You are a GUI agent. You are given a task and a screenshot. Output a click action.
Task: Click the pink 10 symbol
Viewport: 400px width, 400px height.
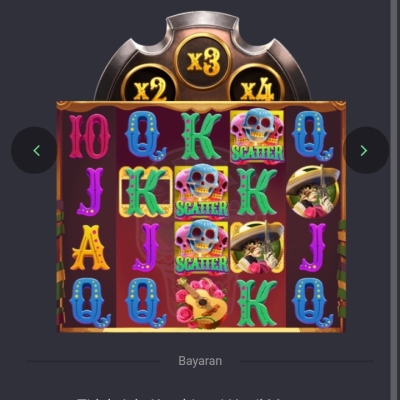coord(90,136)
